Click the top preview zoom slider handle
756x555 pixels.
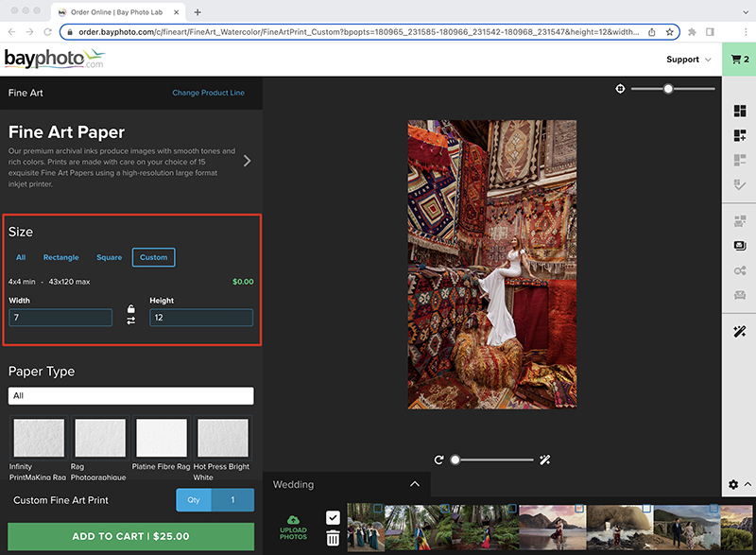(x=668, y=89)
